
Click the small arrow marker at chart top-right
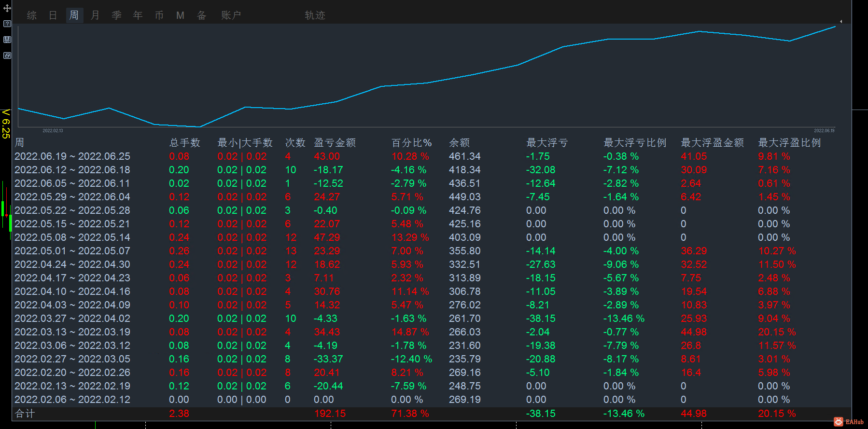point(841,21)
